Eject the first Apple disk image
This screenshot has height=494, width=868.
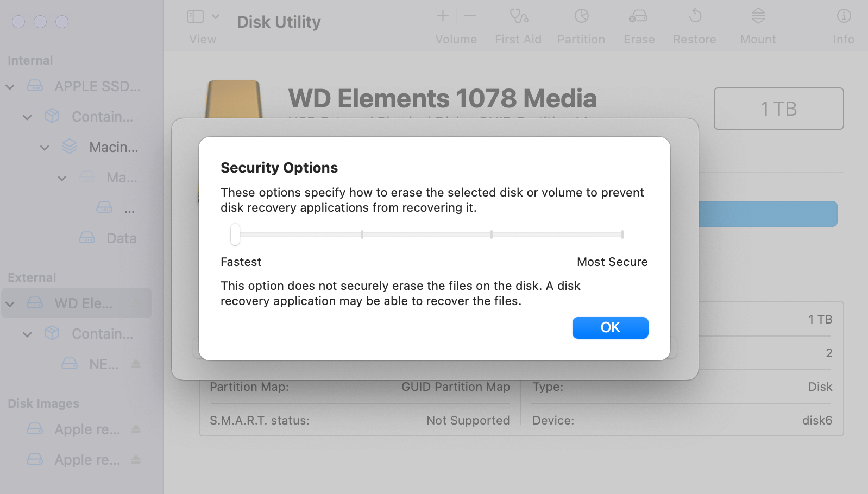tap(136, 429)
